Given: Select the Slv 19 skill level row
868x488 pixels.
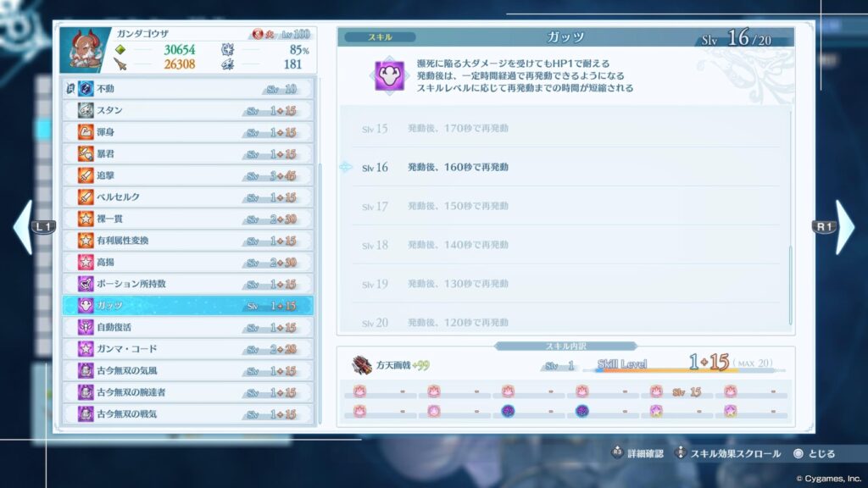Looking at the screenshot, I should 564,284.
